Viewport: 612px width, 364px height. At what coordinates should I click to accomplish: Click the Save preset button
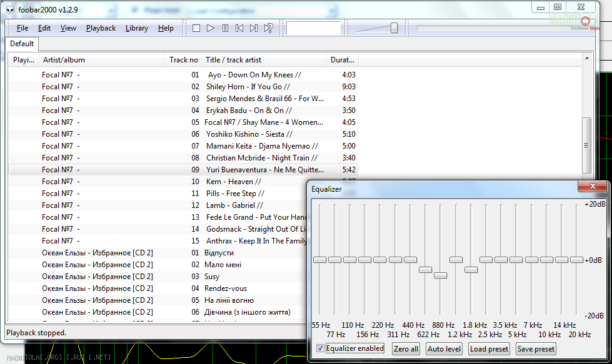point(536,349)
